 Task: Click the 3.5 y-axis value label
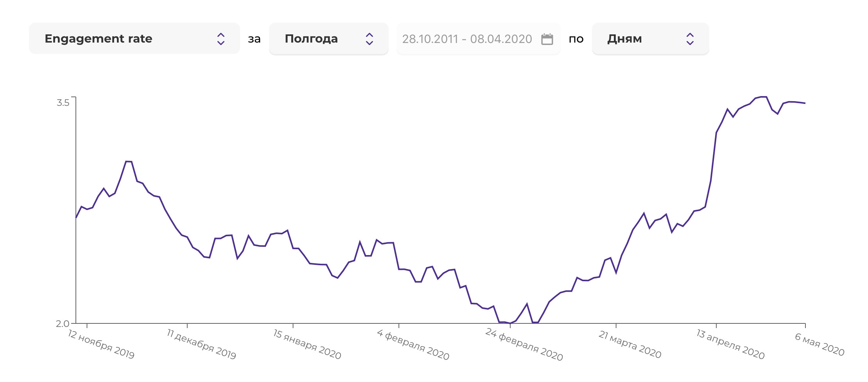click(63, 103)
